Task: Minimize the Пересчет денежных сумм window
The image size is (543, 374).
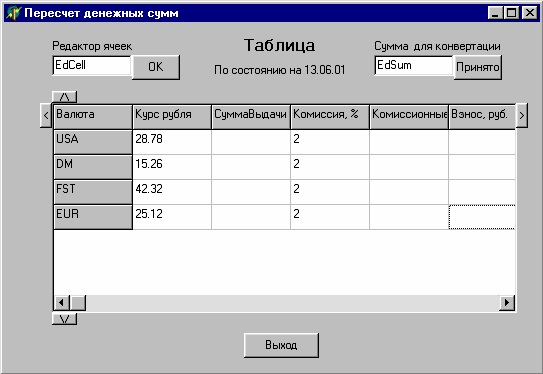Action: pyautogui.click(x=496, y=13)
